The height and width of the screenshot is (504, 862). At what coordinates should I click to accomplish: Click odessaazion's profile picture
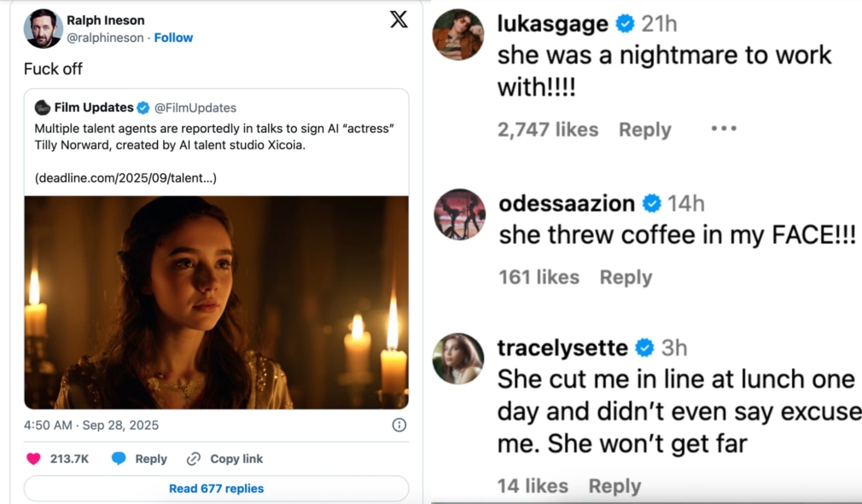(459, 214)
